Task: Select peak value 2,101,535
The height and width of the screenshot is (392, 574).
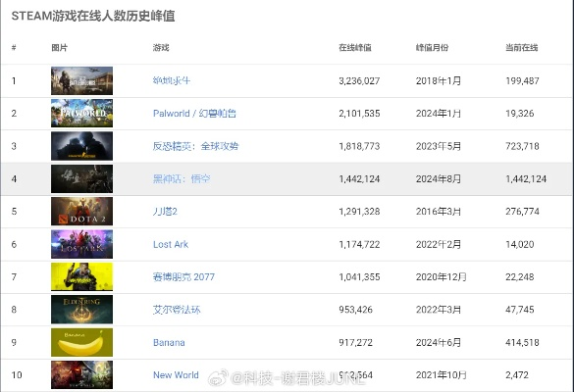Action: coord(359,114)
